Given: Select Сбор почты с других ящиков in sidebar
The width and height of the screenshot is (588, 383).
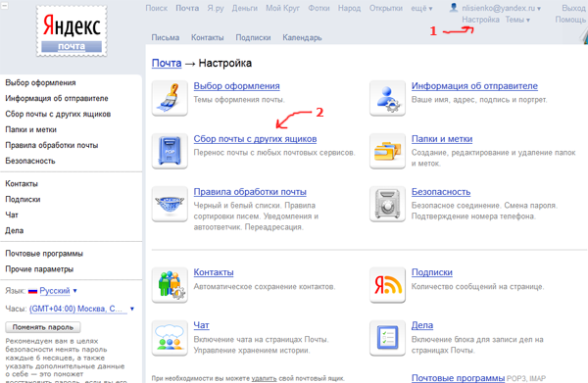Looking at the screenshot, I should point(58,114).
